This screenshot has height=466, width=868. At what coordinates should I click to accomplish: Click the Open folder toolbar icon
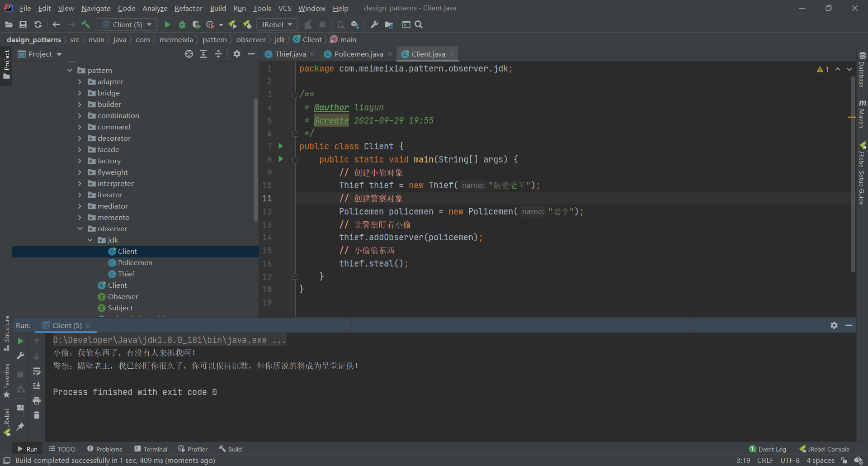pos(9,24)
